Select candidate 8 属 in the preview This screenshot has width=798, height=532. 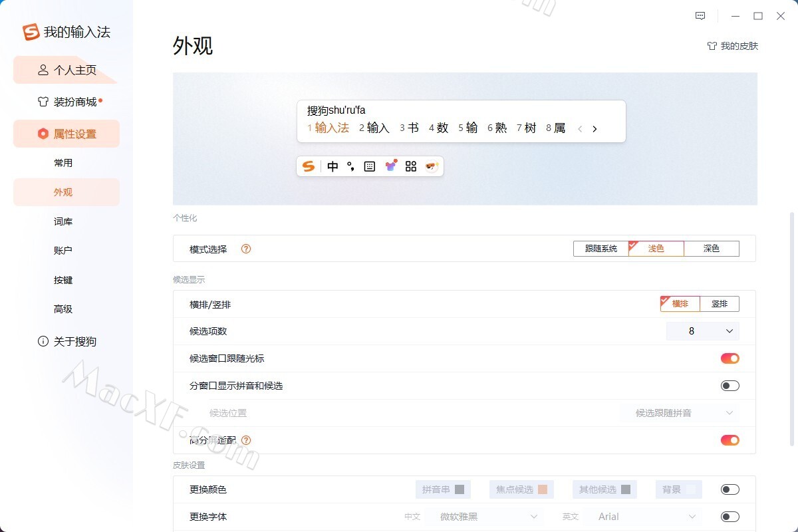(x=556, y=128)
